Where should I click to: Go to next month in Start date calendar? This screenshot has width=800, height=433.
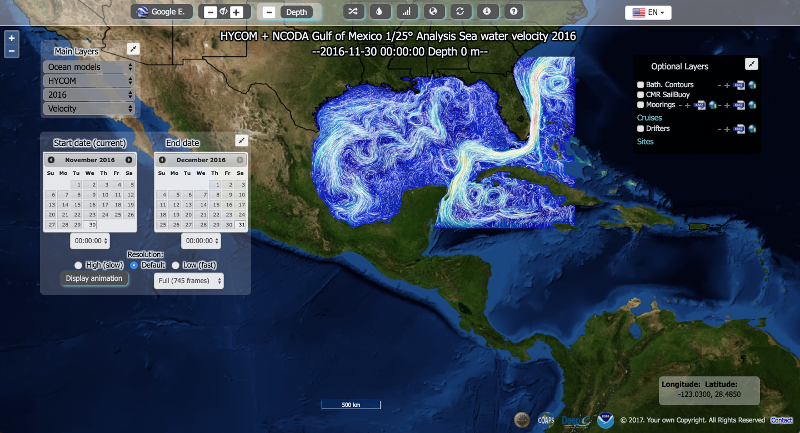tap(129, 160)
